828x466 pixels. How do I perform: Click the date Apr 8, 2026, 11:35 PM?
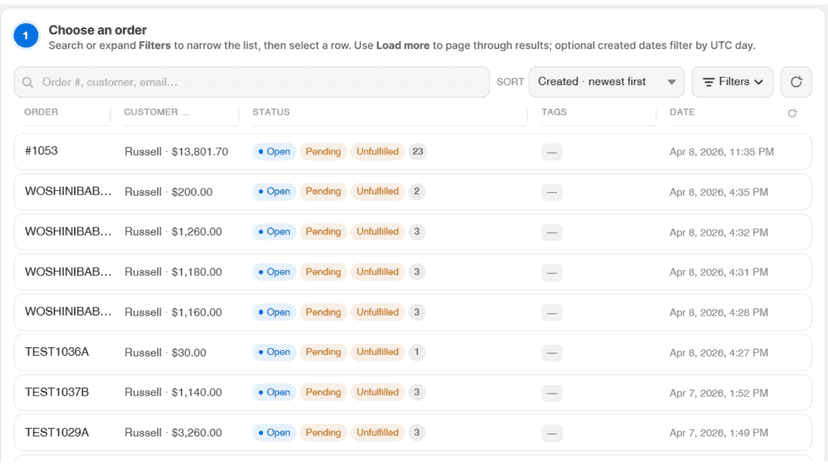click(721, 152)
